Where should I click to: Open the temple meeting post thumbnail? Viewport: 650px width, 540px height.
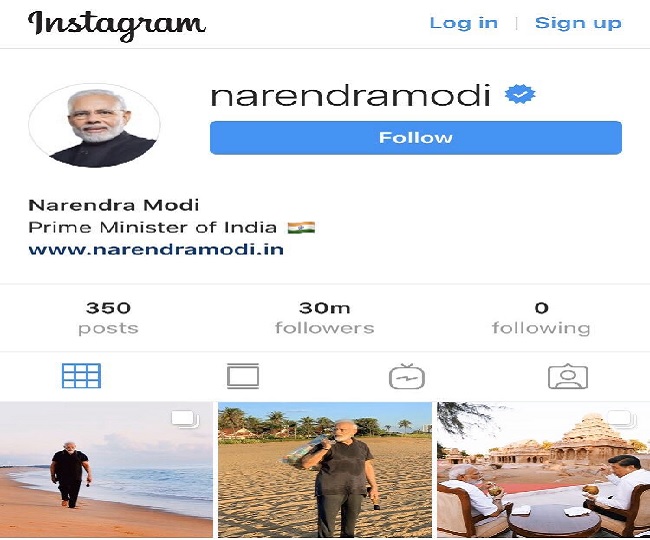coord(543,470)
